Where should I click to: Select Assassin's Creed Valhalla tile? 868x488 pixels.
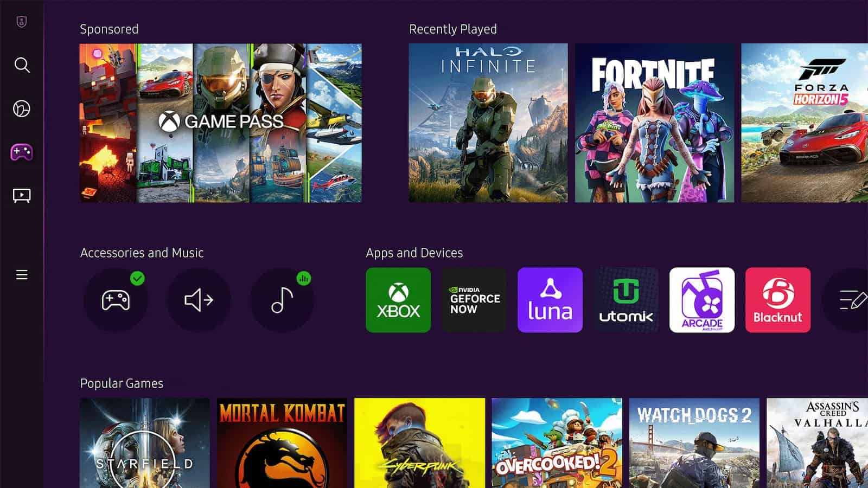(x=817, y=443)
